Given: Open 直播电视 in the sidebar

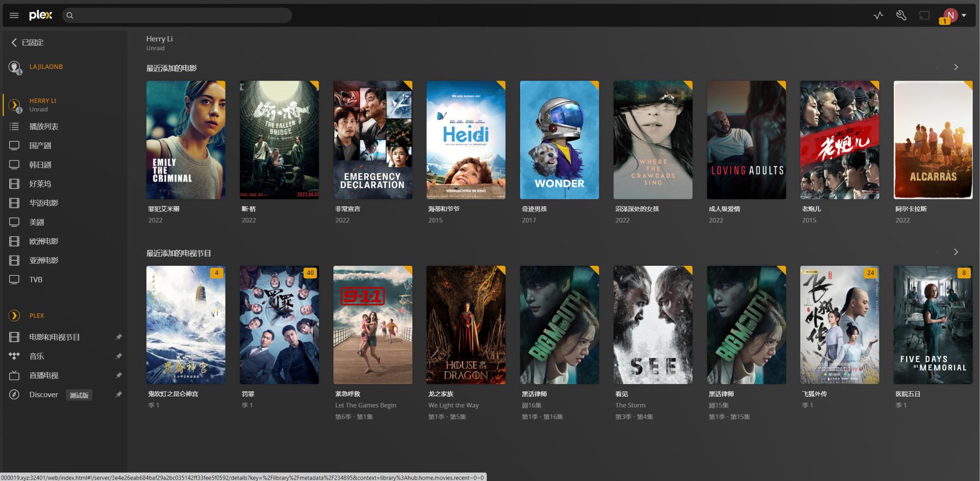Looking at the screenshot, I should click(x=44, y=375).
